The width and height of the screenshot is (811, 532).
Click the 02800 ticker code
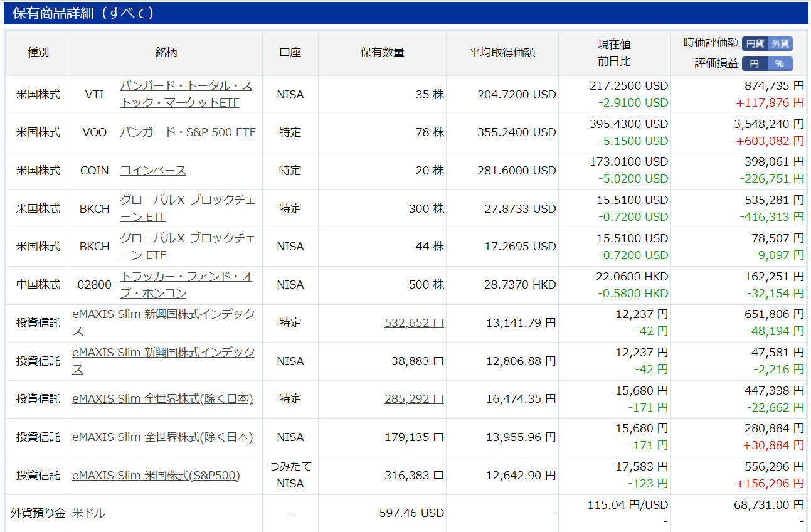click(x=95, y=285)
